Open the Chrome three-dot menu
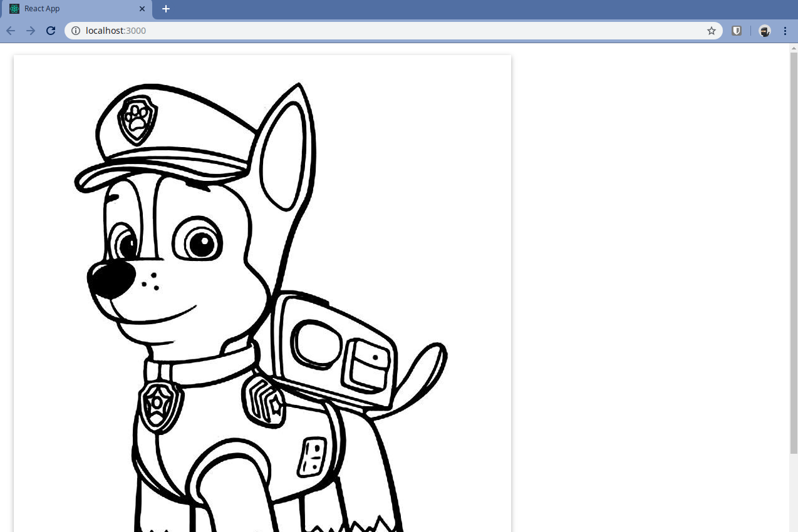The width and height of the screenshot is (798, 532). coord(785,31)
